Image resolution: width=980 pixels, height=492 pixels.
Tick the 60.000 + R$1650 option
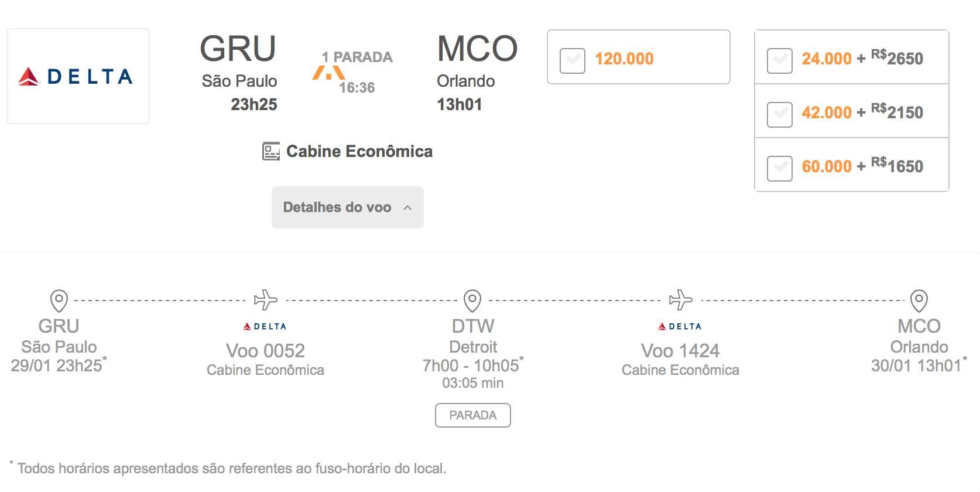point(779,168)
